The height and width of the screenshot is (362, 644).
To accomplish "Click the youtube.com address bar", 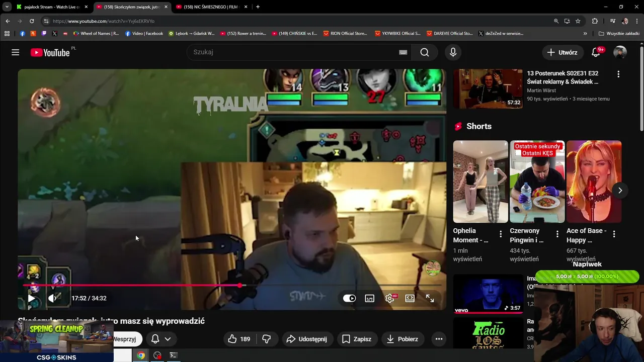I will 297,21.
